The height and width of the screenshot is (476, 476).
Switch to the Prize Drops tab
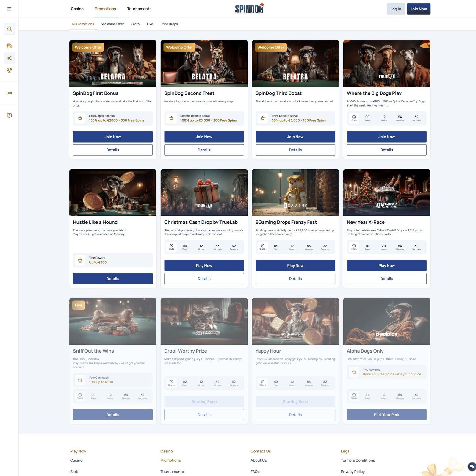[x=169, y=24]
